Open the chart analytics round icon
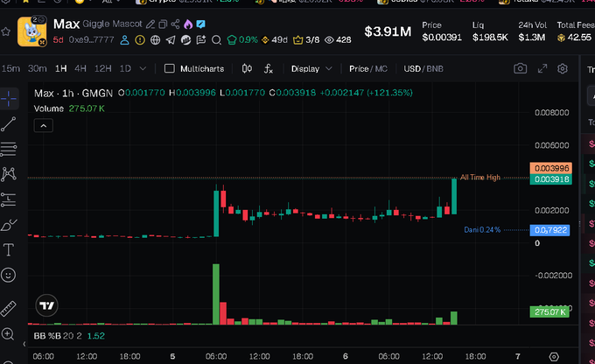Screen dimensions: 595x364 185,40
